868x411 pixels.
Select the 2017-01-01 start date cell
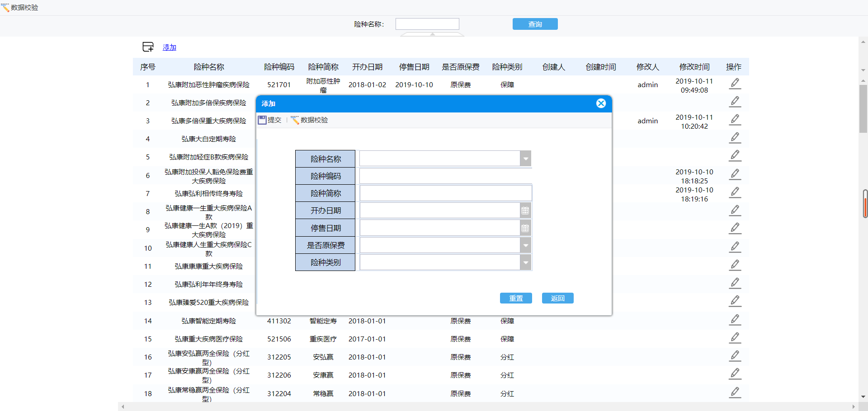(367, 339)
